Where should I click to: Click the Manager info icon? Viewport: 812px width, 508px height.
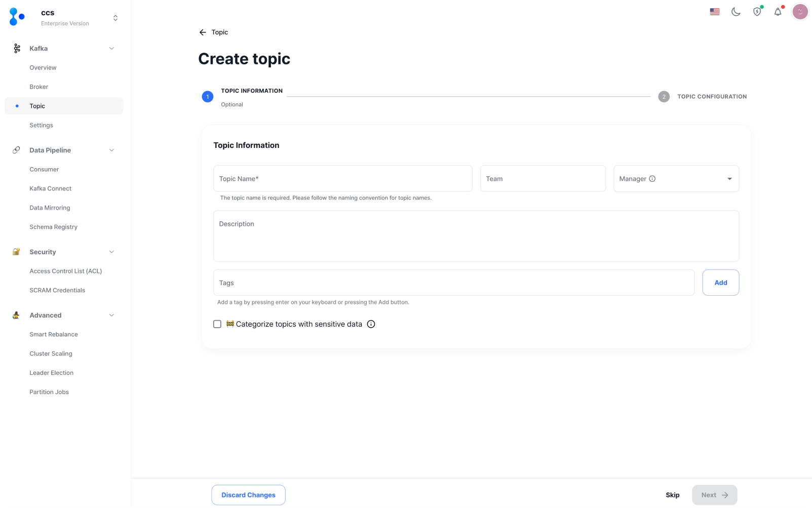point(652,179)
